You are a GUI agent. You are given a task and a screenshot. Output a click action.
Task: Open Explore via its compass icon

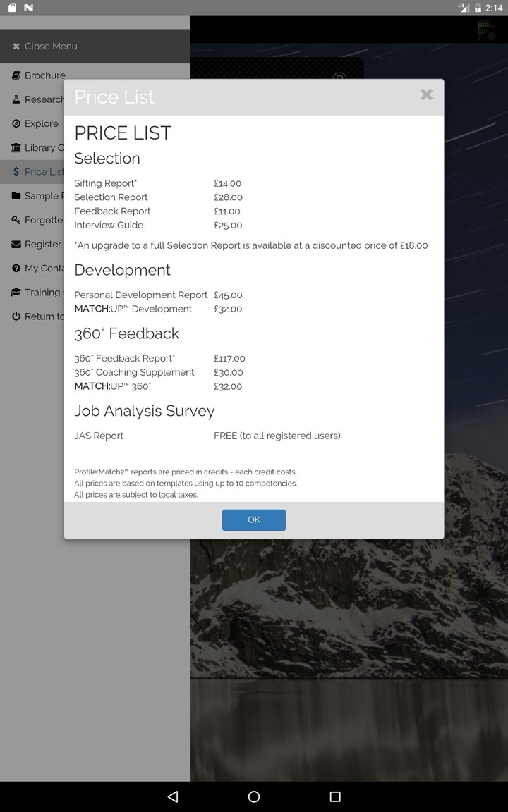click(x=16, y=123)
